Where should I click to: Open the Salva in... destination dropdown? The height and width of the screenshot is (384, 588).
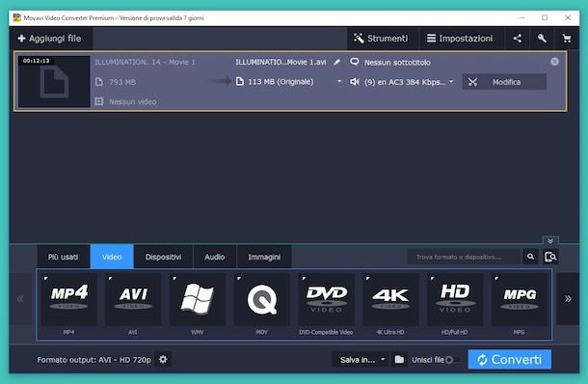click(x=361, y=360)
